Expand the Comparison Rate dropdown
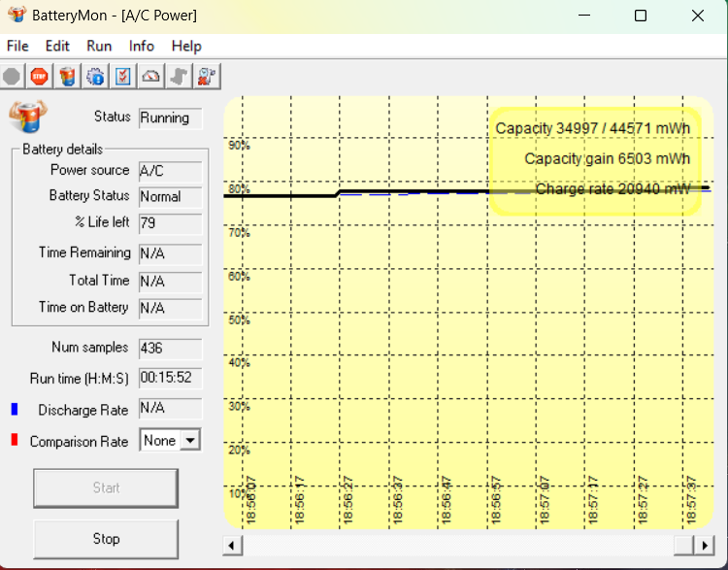This screenshot has height=570, width=728. 190,440
